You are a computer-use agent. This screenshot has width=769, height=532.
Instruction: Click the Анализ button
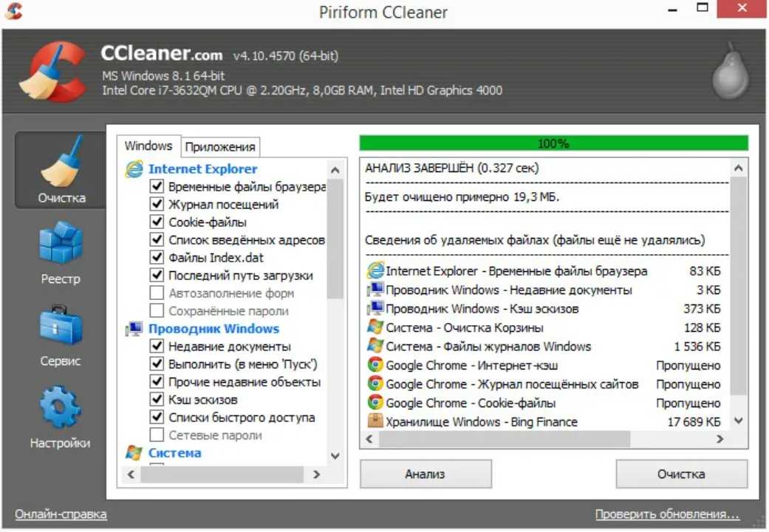tap(425, 474)
